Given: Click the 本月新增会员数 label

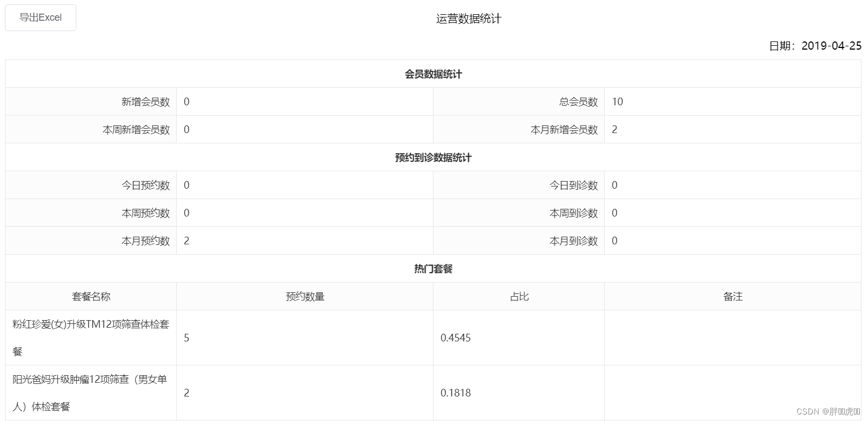Looking at the screenshot, I should [564, 130].
